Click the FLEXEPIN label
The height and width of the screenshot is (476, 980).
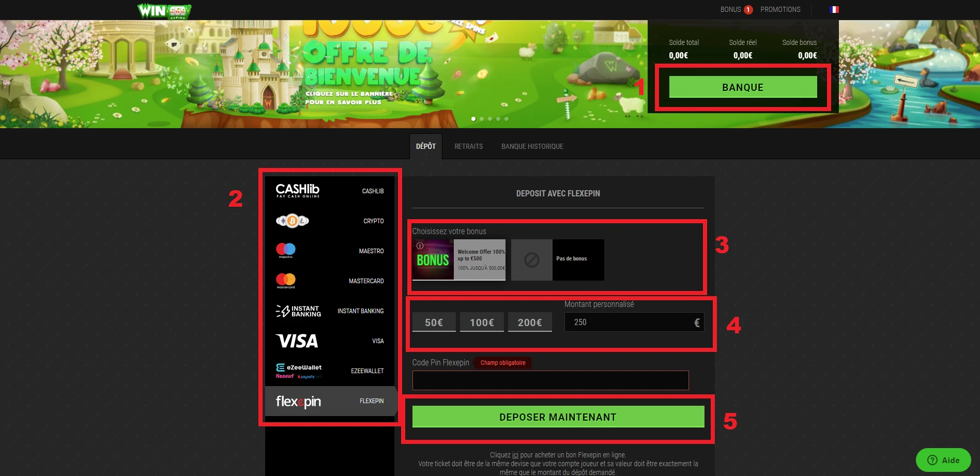click(x=372, y=401)
